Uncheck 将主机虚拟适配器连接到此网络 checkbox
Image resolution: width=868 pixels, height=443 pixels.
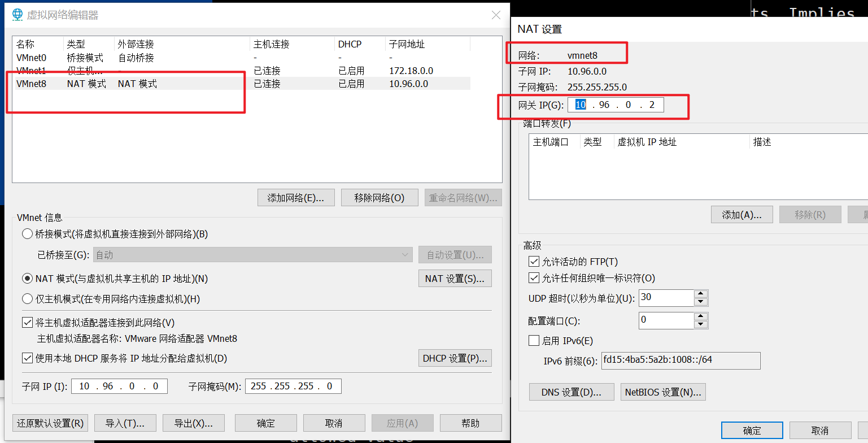[27, 323]
